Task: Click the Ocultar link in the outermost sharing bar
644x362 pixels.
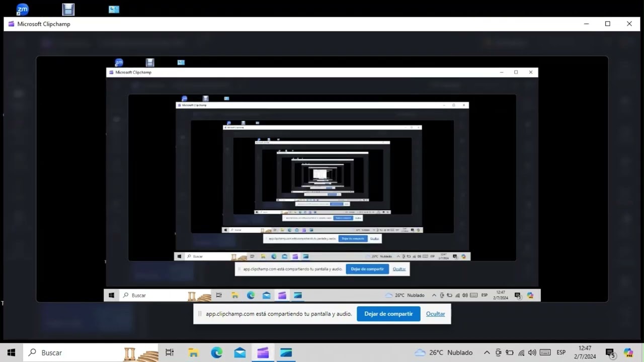Action: pyautogui.click(x=435, y=314)
